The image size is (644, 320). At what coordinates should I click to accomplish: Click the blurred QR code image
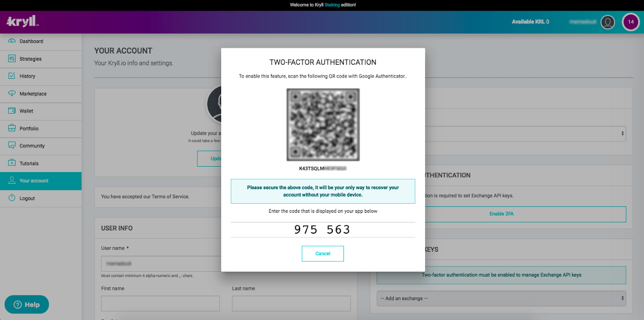323,125
